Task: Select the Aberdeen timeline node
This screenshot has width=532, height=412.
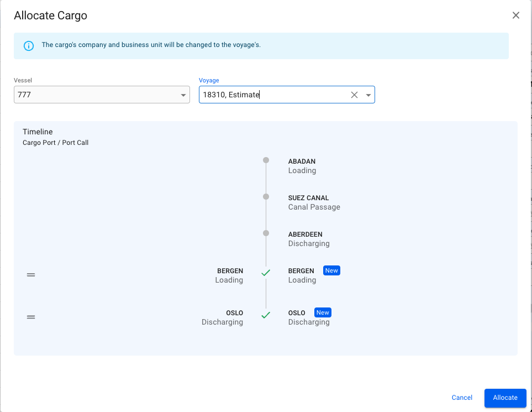Action: coord(266,233)
